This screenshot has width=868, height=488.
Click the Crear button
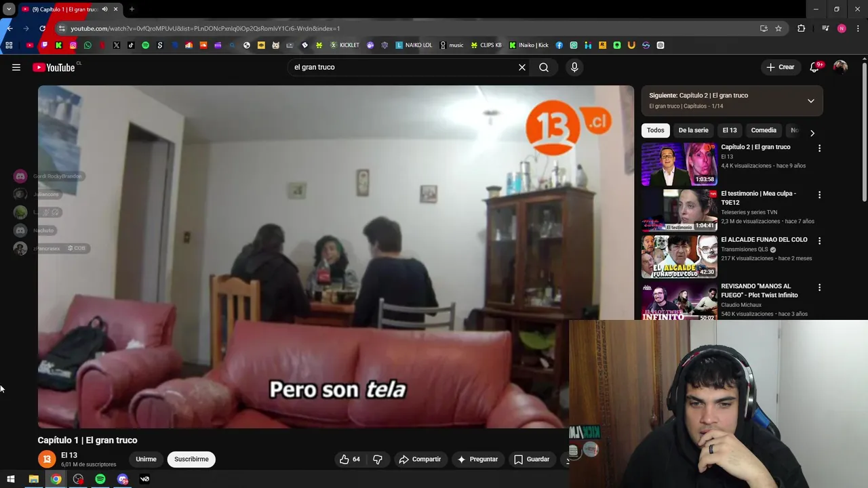tap(781, 67)
